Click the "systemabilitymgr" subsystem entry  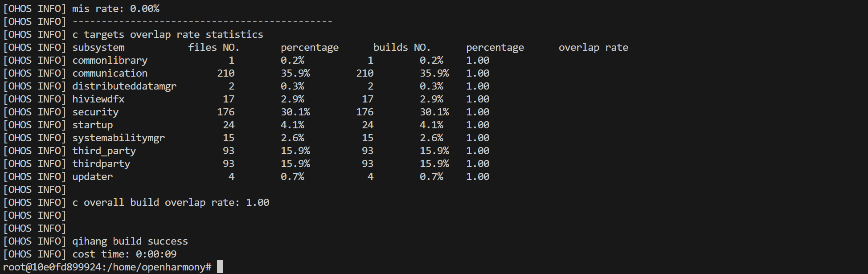(119, 138)
